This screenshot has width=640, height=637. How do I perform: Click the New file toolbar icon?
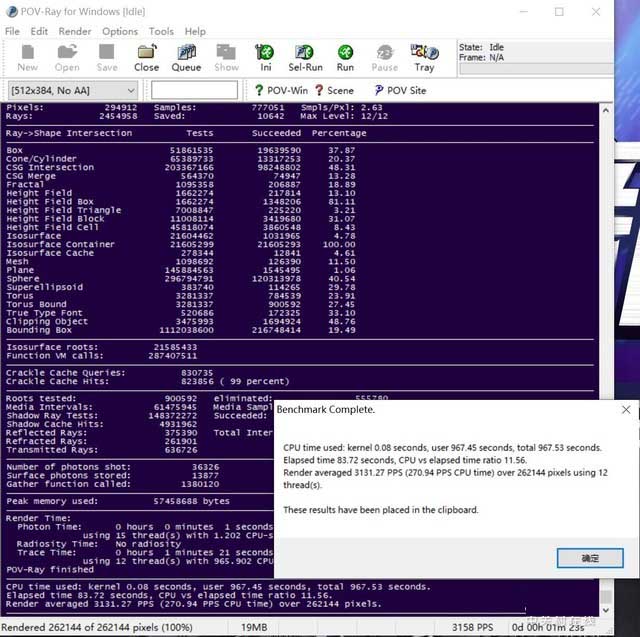tap(27, 58)
